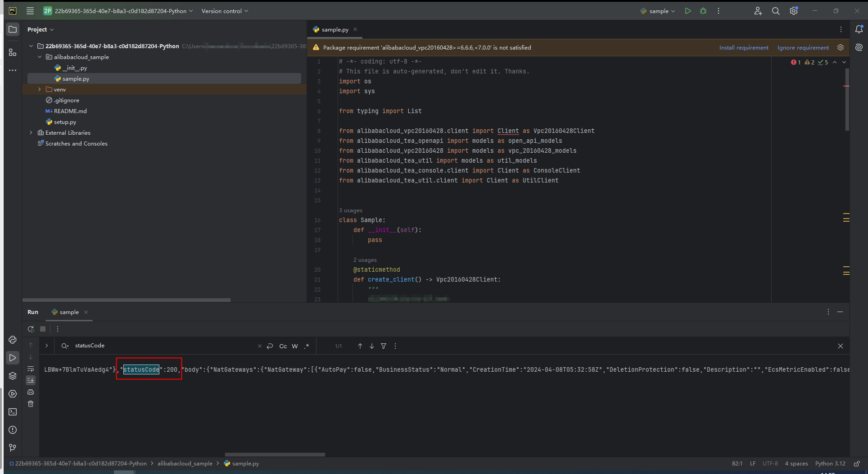The width and height of the screenshot is (868, 474).
Task: Select .gitignore file
Action: click(63, 100)
